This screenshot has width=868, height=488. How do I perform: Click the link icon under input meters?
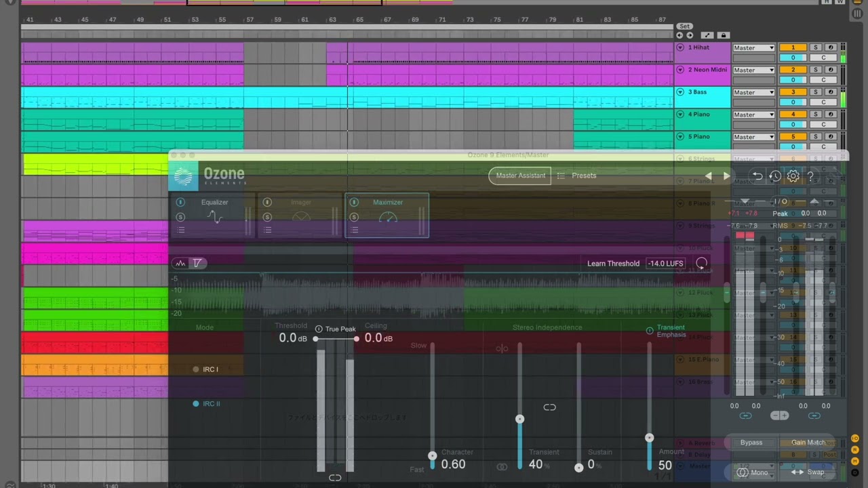[x=745, y=415]
